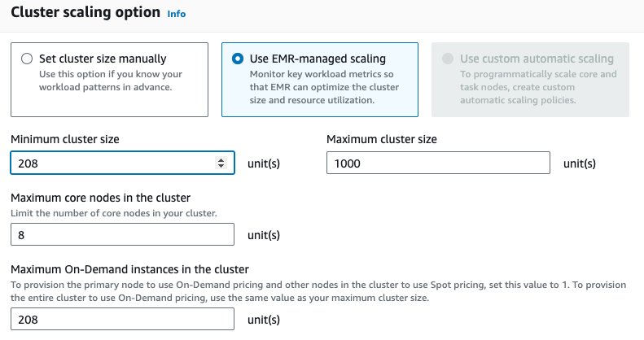Click the Maximum On-Demand instances label
Image resolution: width=644 pixels, height=340 pixels.
pos(129,269)
